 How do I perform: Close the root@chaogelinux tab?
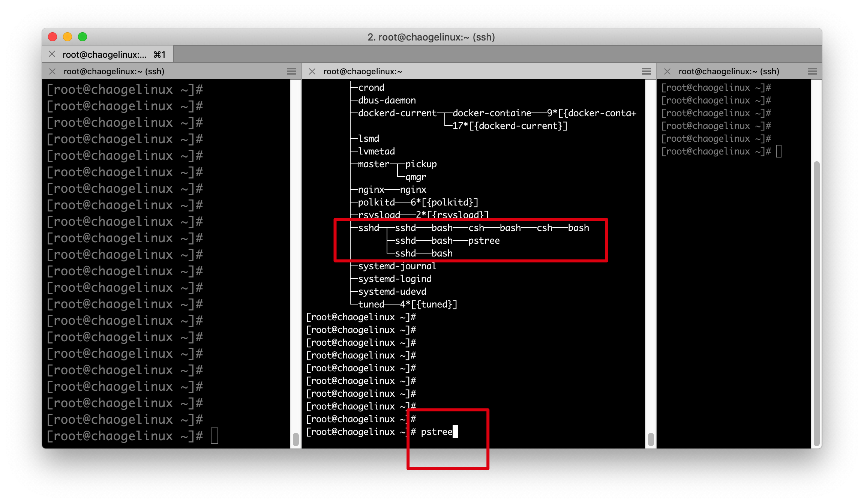[x=52, y=54]
